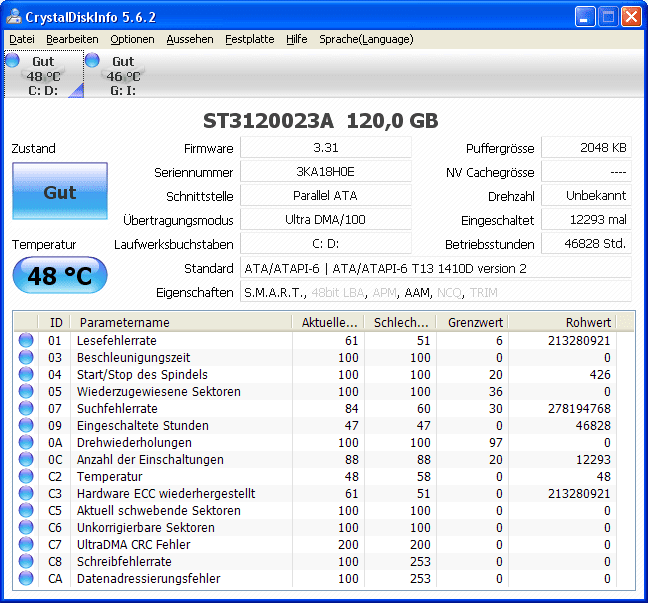Click the status orb for UltraDMA CRC Fehler
648x603 pixels.
26,544
